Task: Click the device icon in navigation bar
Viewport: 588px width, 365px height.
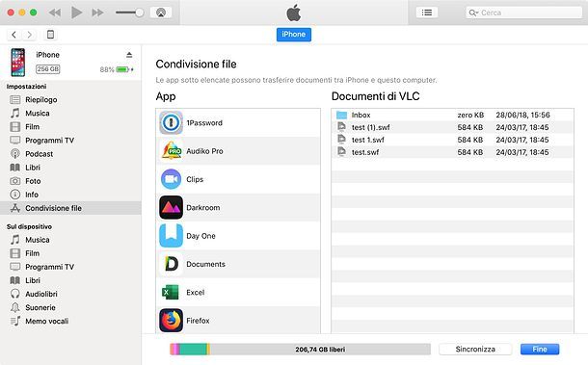Action: click(x=50, y=35)
